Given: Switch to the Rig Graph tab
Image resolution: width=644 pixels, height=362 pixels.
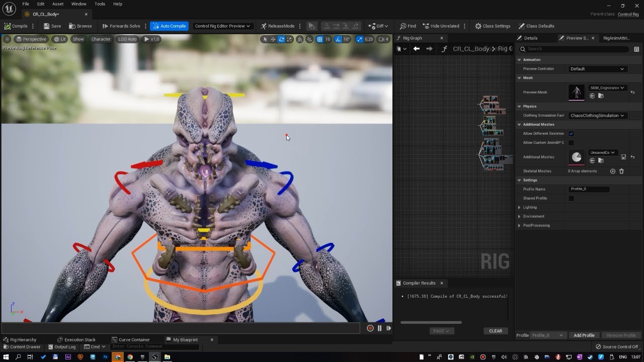Looking at the screenshot, I should [413, 38].
